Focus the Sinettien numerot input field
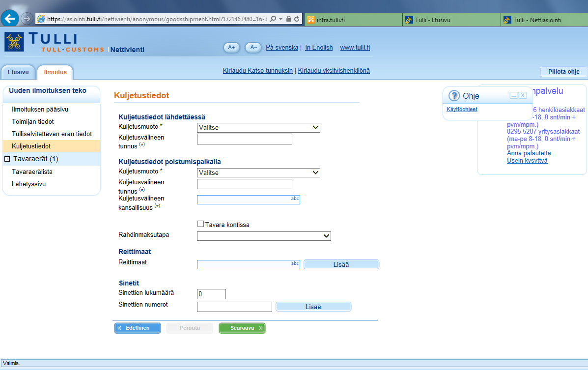This screenshot has width=588, height=370. coord(234,307)
